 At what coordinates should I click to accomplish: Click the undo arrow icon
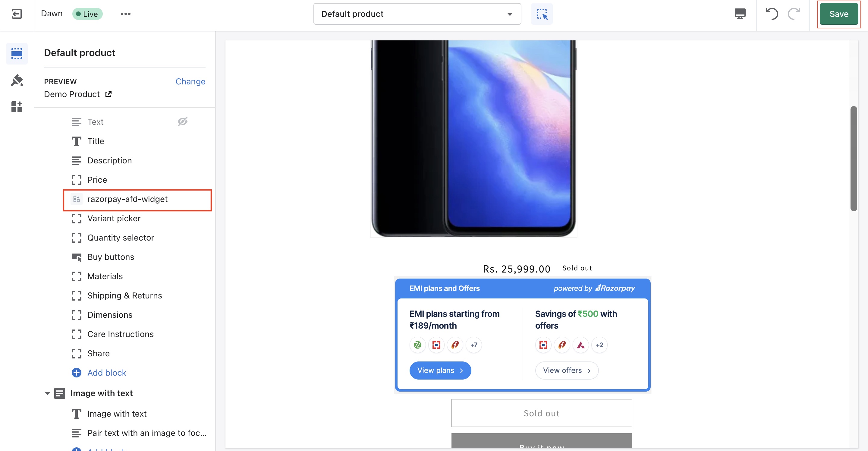click(772, 13)
